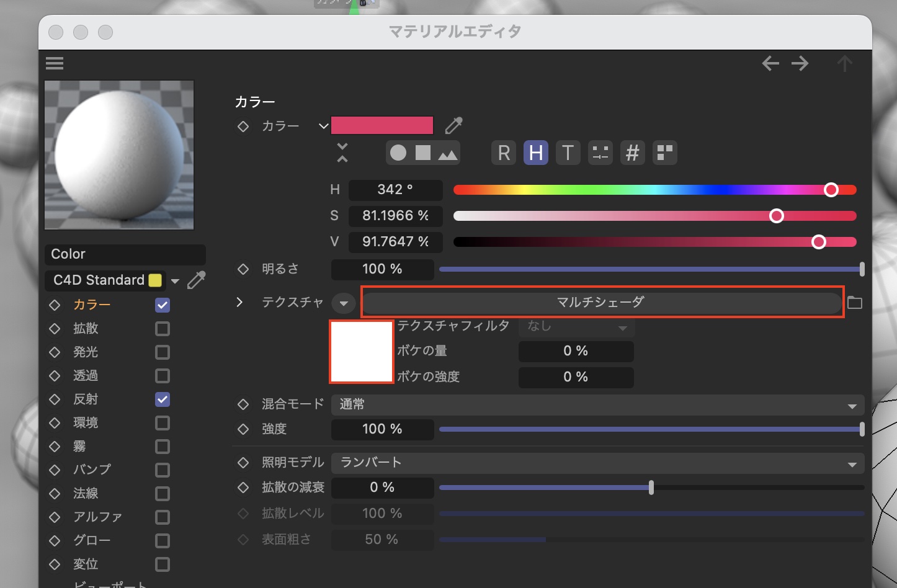Switch to RGB color mode (R)
Screen dimensions: 897x588
point(504,153)
